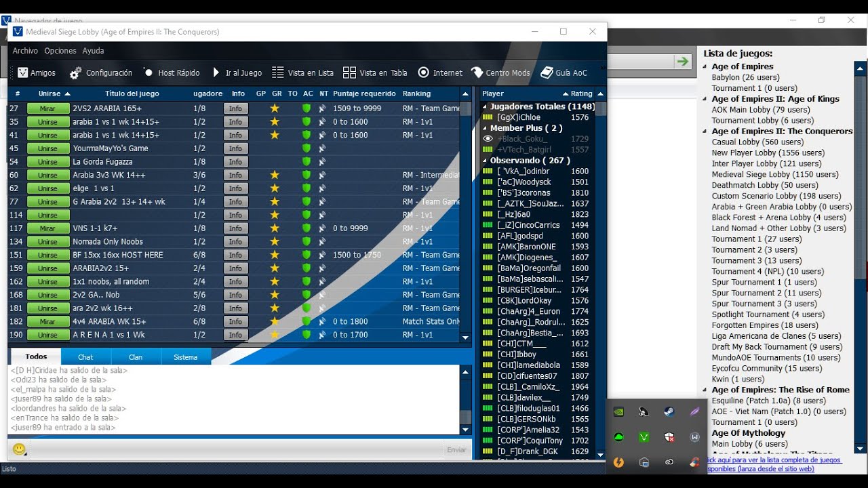Image resolution: width=868 pixels, height=488 pixels.
Task: Open the Guía AoC guide
Action: click(x=564, y=73)
